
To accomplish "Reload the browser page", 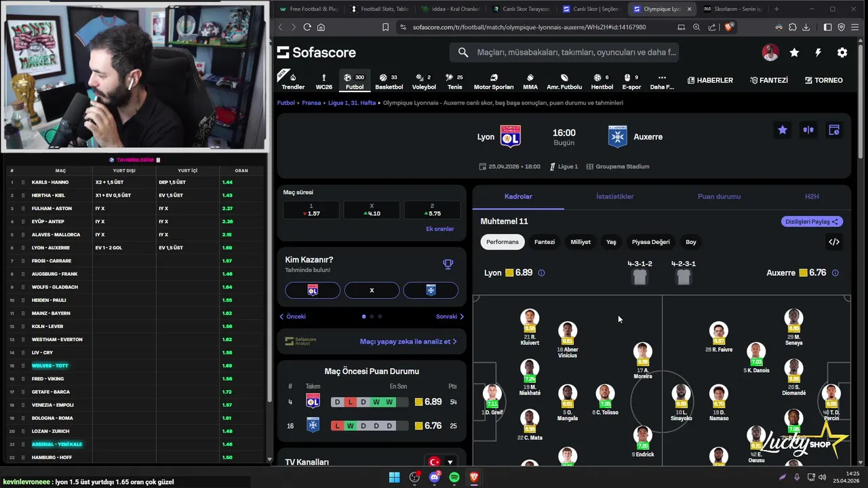I will click(307, 27).
